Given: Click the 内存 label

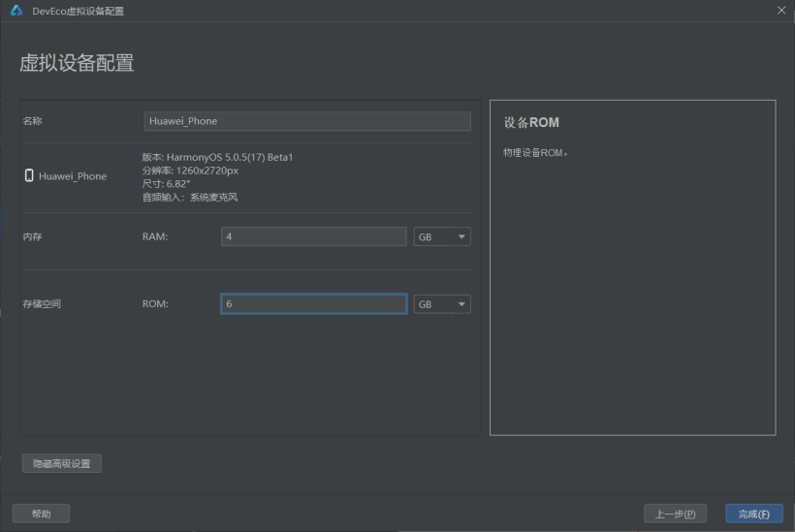Looking at the screenshot, I should pyautogui.click(x=32, y=236).
